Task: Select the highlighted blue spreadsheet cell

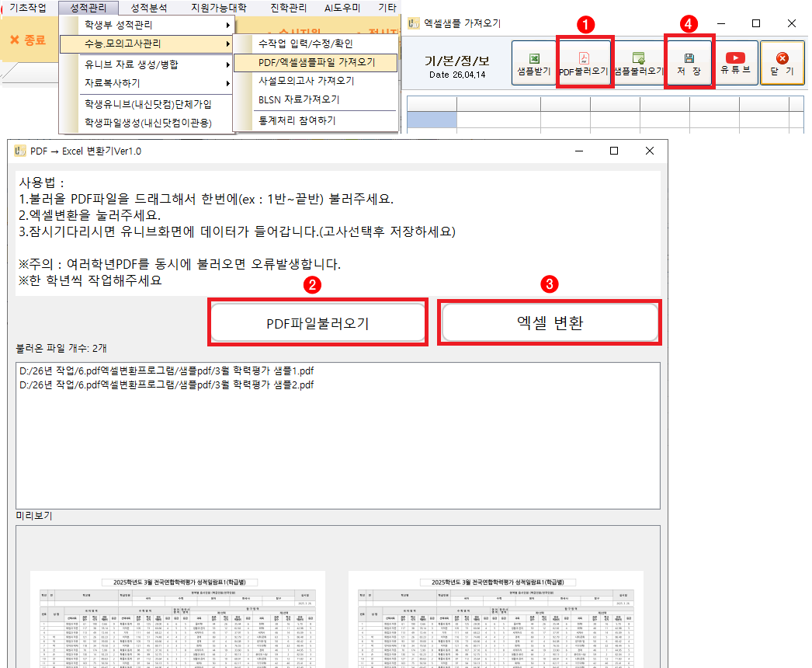Action: (x=432, y=119)
